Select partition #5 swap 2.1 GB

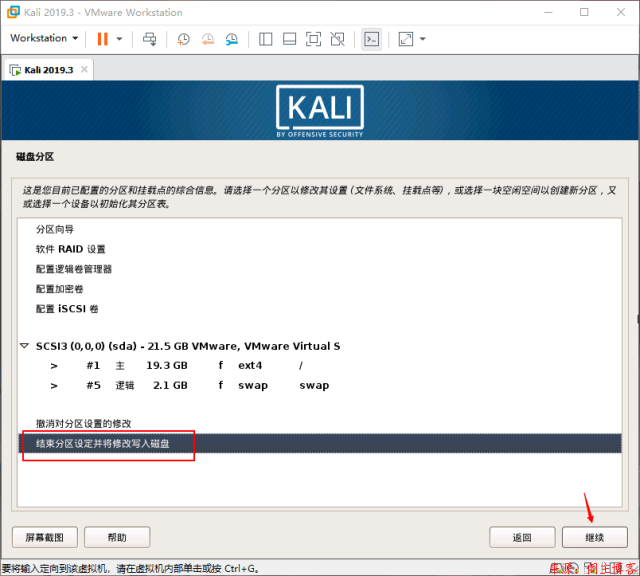coord(320,385)
